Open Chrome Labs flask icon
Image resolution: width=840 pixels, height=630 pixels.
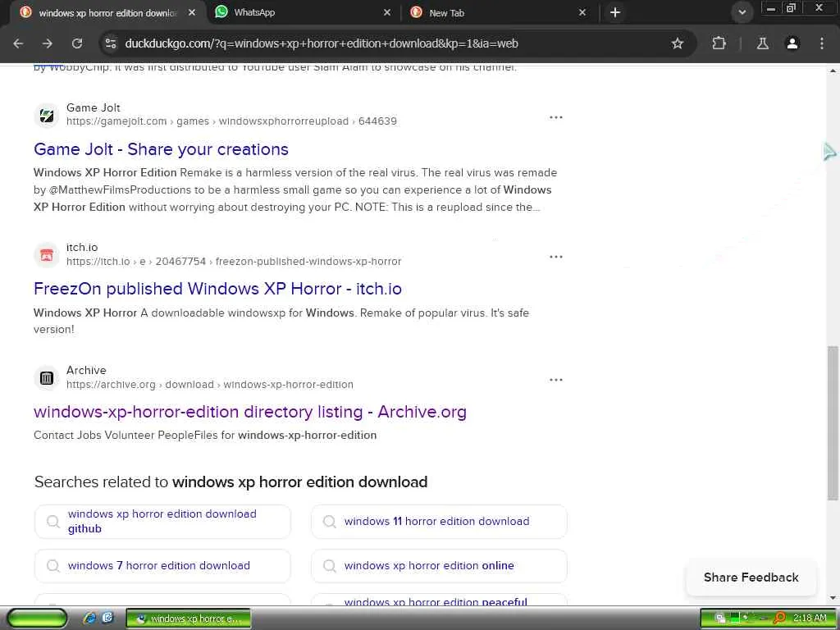tap(762, 43)
